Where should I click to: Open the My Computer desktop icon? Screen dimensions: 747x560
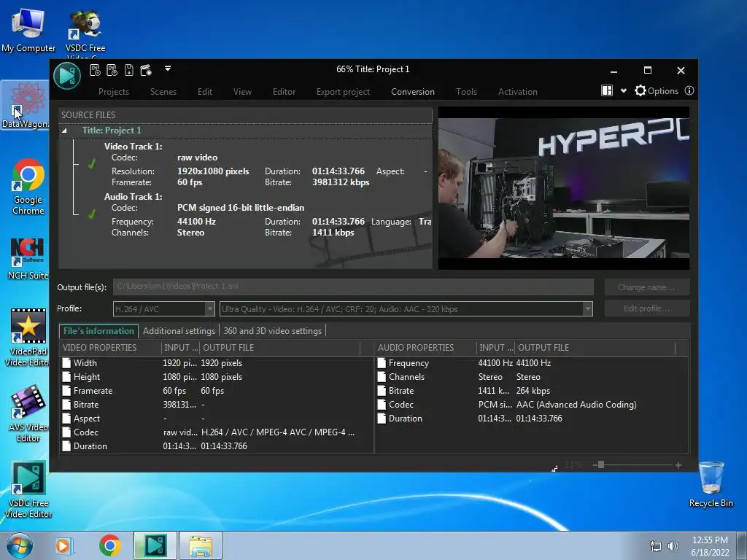pyautogui.click(x=28, y=29)
